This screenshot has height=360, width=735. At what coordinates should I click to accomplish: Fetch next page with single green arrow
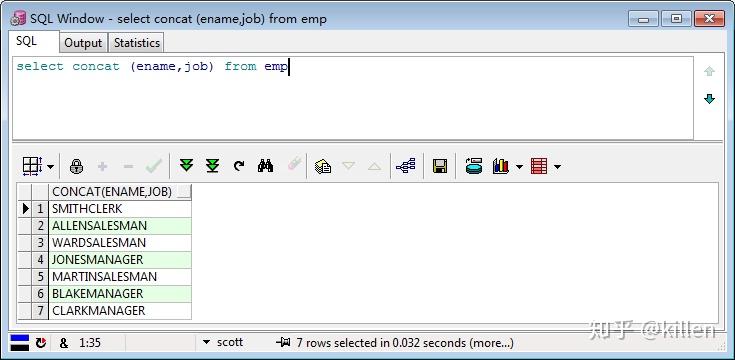[187, 165]
